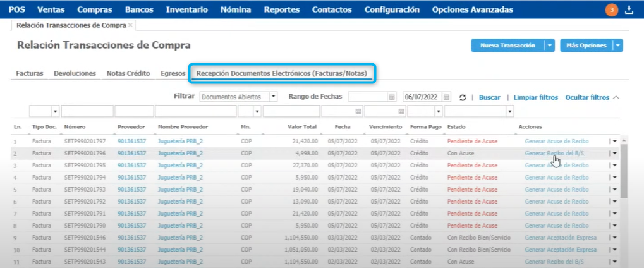Open calendar picker for the empty start date
Viewport: 644px width, 268px height.
392,97
